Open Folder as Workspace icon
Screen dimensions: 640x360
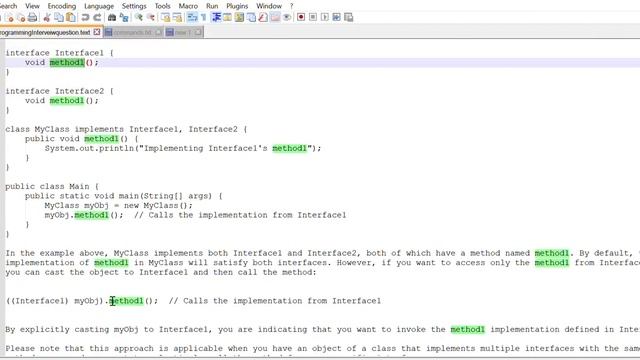(x=276, y=17)
